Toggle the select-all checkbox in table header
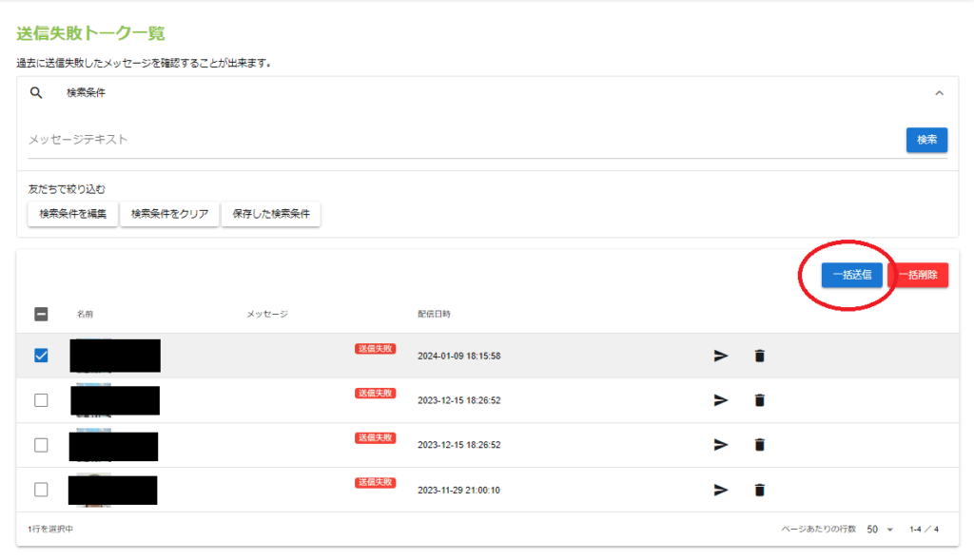This screenshot has width=974, height=560. coord(41,314)
